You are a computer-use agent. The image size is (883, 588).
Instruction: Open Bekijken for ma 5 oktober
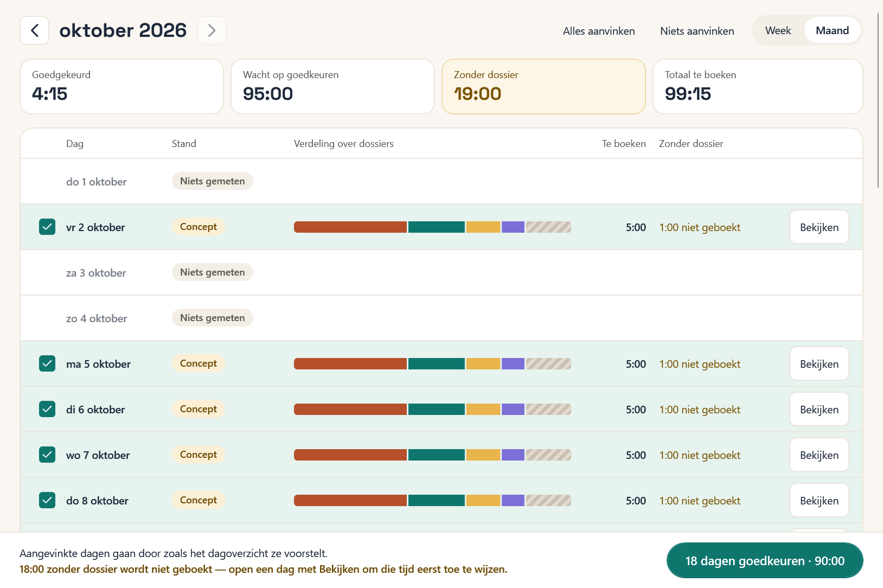click(x=819, y=364)
